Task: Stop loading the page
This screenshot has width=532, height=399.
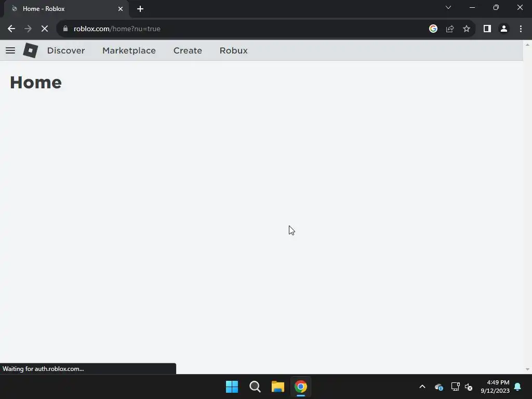Action: pyautogui.click(x=45, y=29)
